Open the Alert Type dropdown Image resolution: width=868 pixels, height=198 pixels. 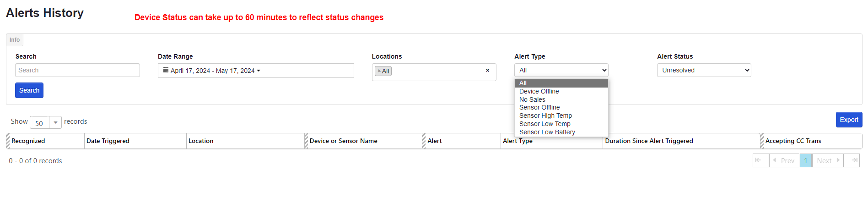(561, 70)
